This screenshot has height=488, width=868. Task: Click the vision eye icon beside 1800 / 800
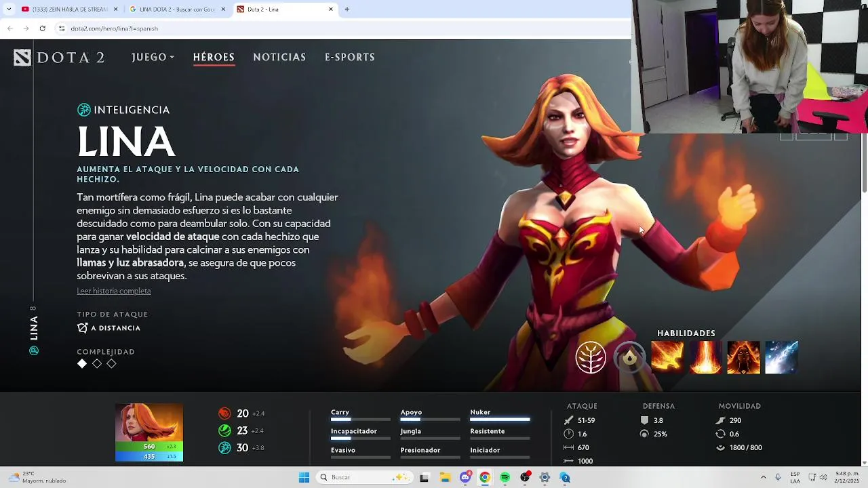click(x=720, y=447)
